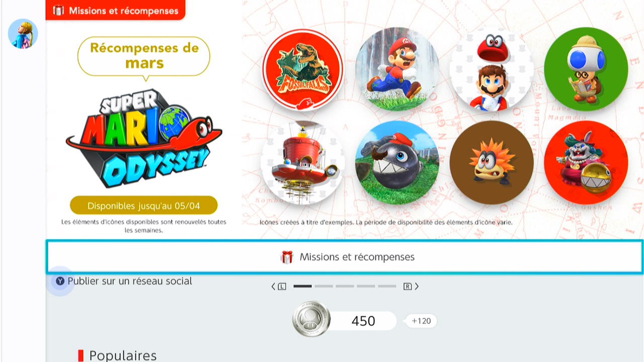Click the 450 points balance field
This screenshot has height=362, width=644.
click(x=363, y=321)
